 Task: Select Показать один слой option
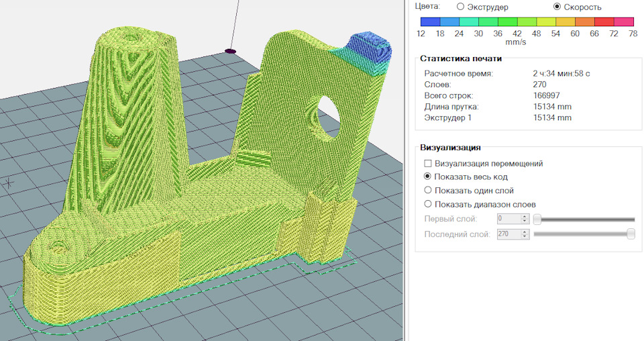click(427, 190)
